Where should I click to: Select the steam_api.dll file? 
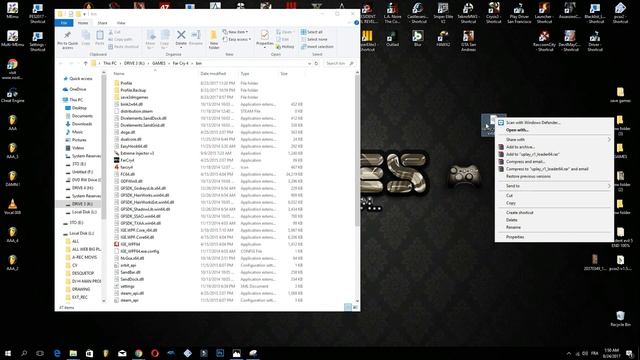[132, 293]
